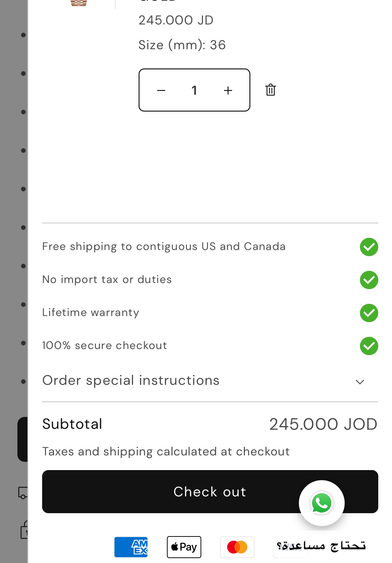This screenshot has width=392, height=563.
Task: Expand Order special instructions chevron
Action: (x=360, y=382)
